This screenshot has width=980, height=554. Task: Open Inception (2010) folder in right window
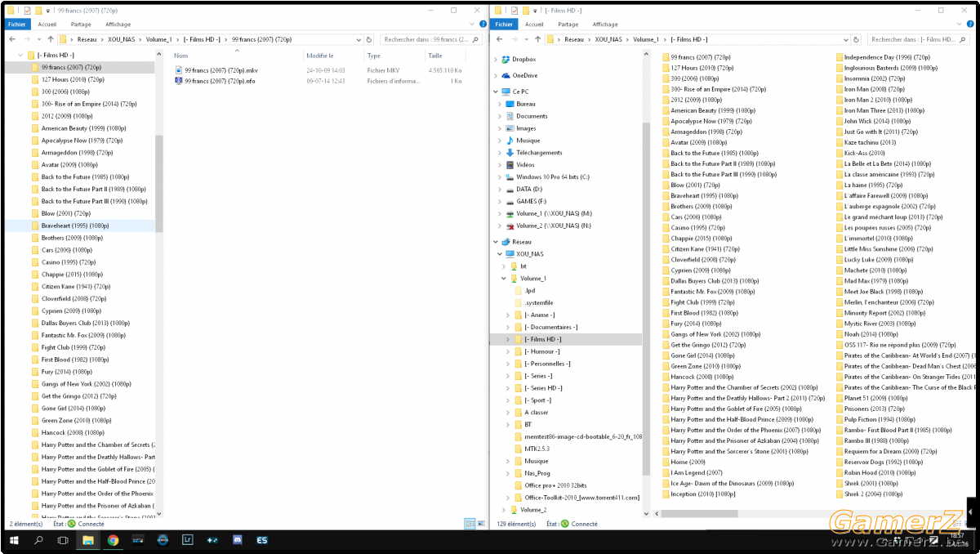(698, 494)
